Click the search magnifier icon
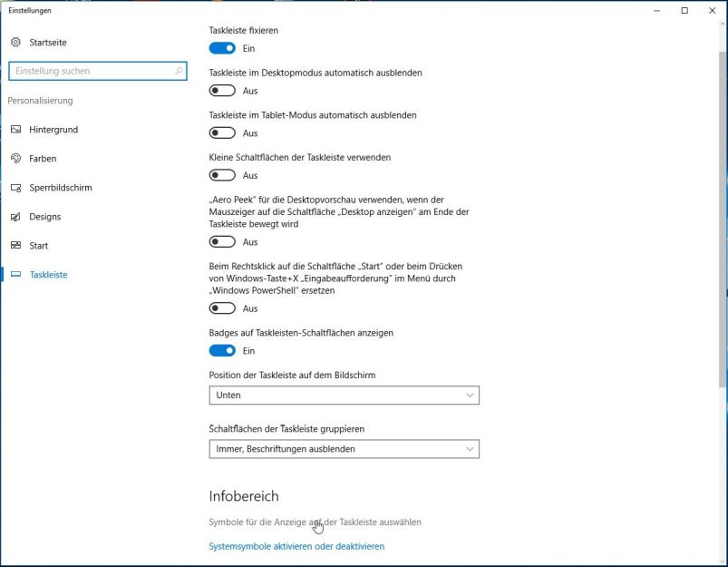This screenshot has height=567, width=728. [178, 71]
